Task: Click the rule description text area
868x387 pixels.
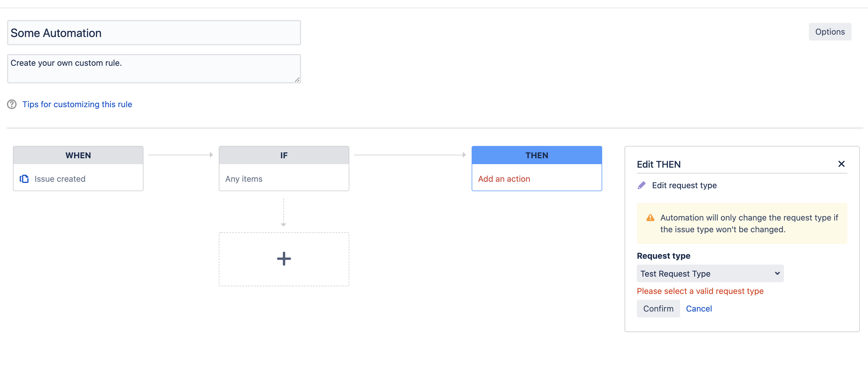Action: coord(154,69)
